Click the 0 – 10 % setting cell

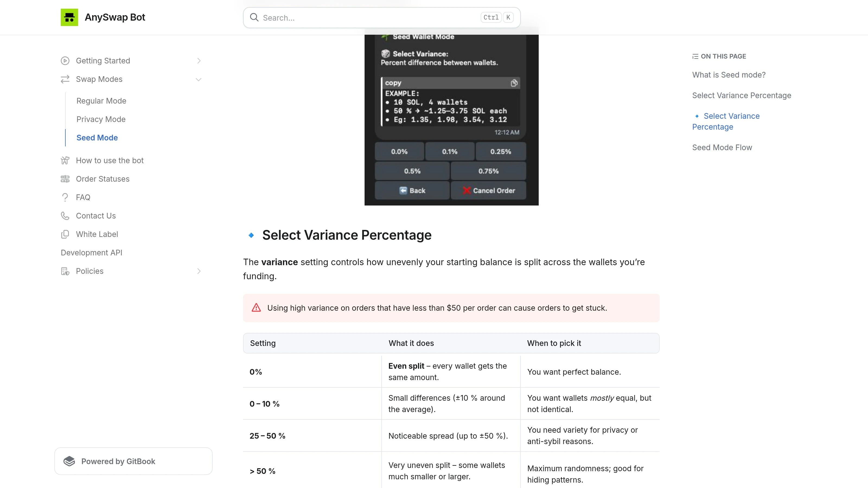point(312,403)
